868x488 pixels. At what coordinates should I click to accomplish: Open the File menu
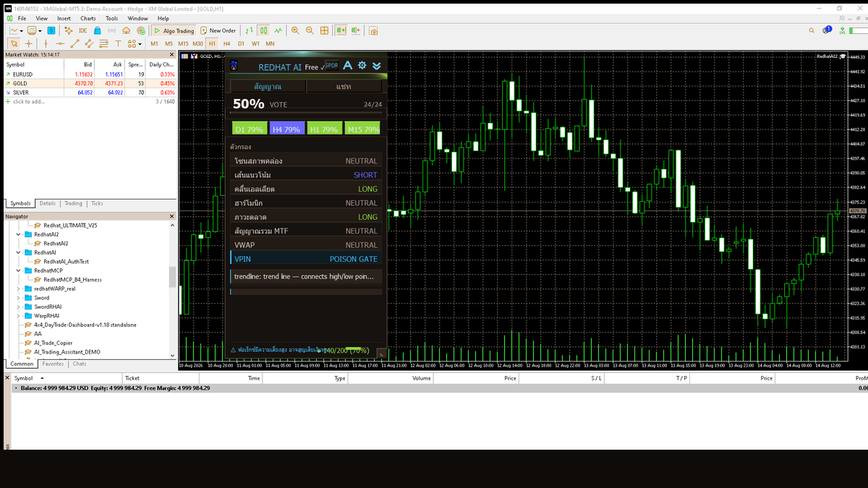(22, 18)
